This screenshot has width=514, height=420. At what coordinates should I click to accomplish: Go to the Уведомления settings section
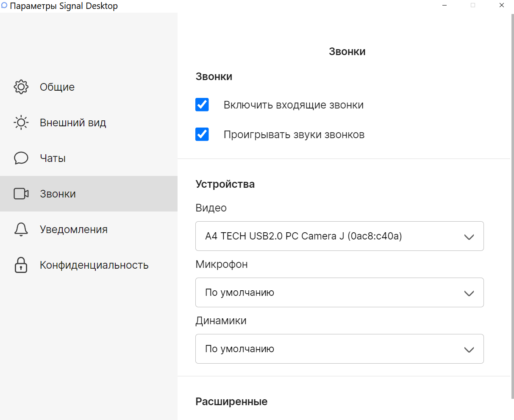pos(89,229)
